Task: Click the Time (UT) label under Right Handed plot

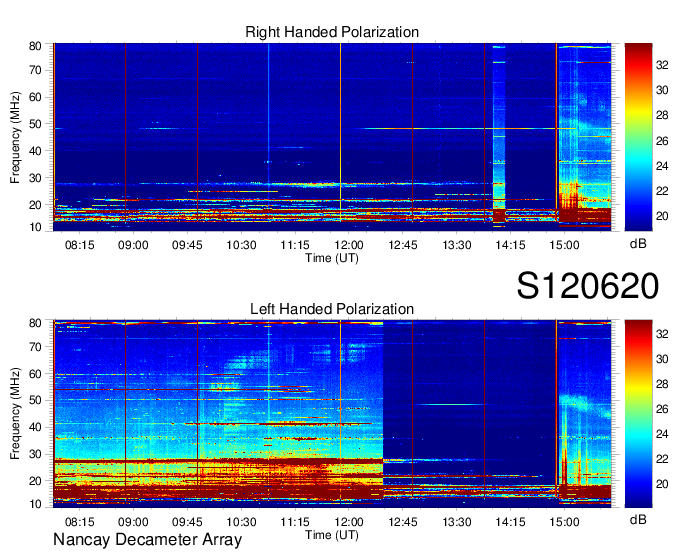Action: pyautogui.click(x=332, y=258)
